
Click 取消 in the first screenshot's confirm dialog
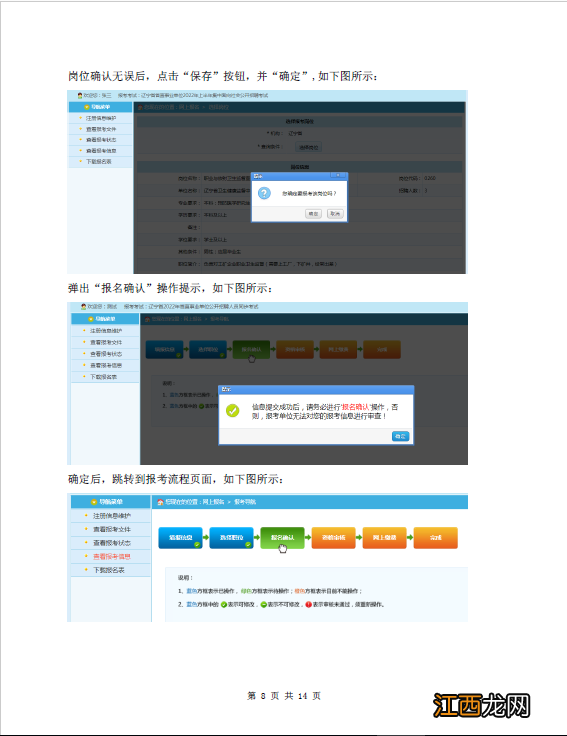(335, 214)
